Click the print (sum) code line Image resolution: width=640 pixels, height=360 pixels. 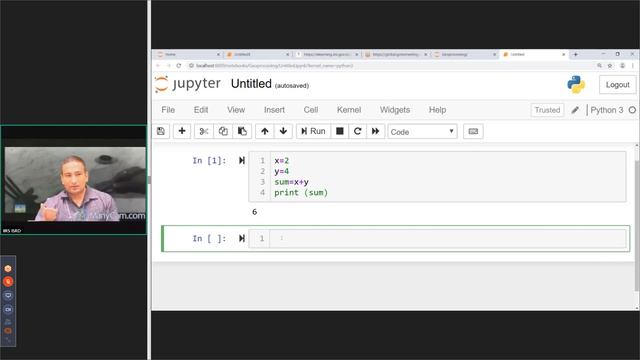click(301, 193)
